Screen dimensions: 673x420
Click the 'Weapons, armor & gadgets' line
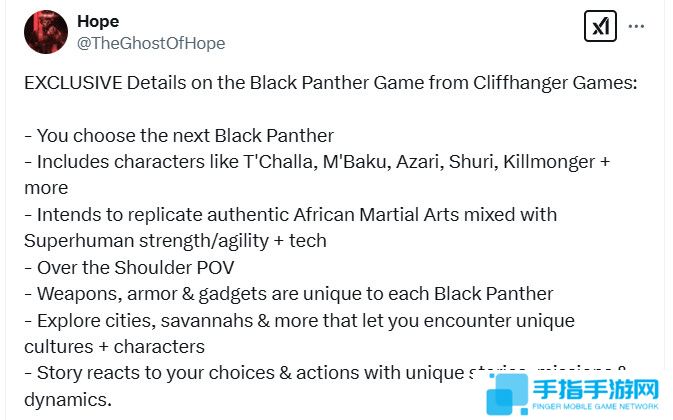(x=289, y=294)
